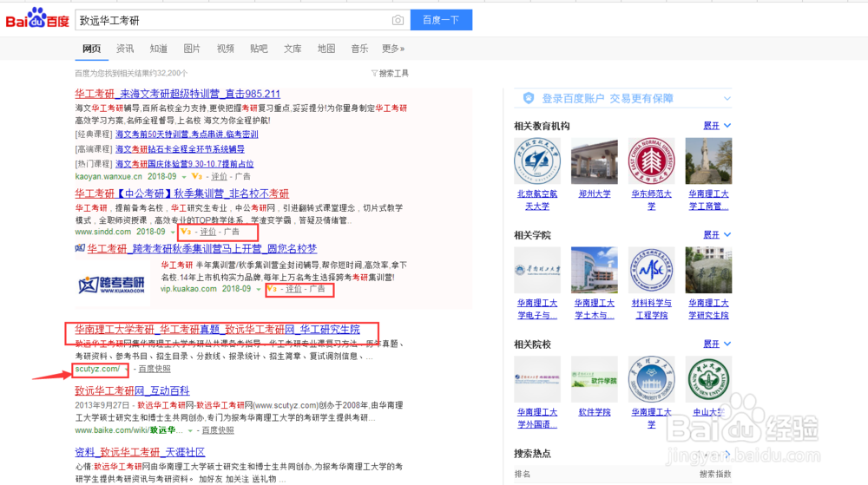
Task: Switch to the 文库 tab
Action: (x=293, y=49)
